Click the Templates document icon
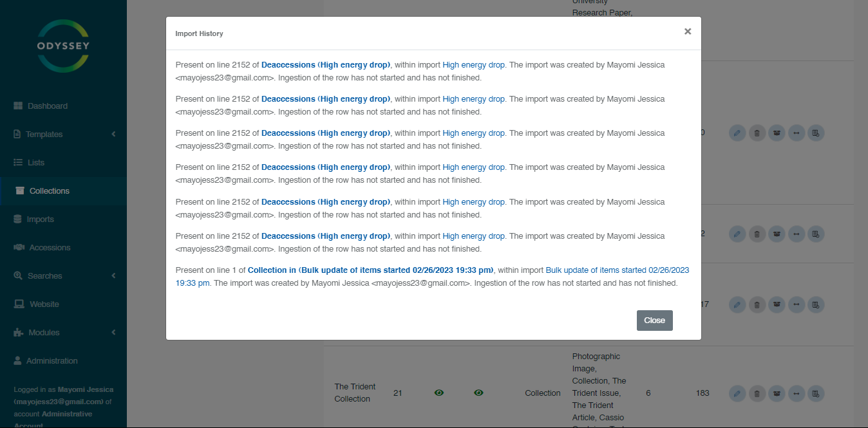This screenshot has width=868, height=428. click(x=17, y=135)
